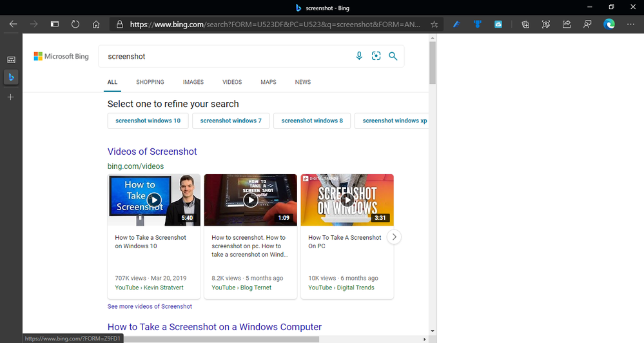
Task: Click See more videos of Screenshot
Action: [x=150, y=306]
